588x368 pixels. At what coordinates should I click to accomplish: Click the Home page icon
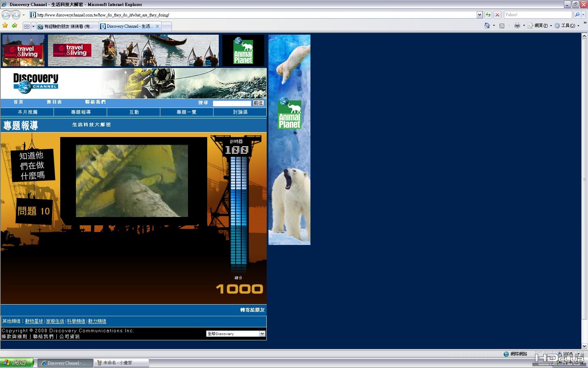coord(487,26)
